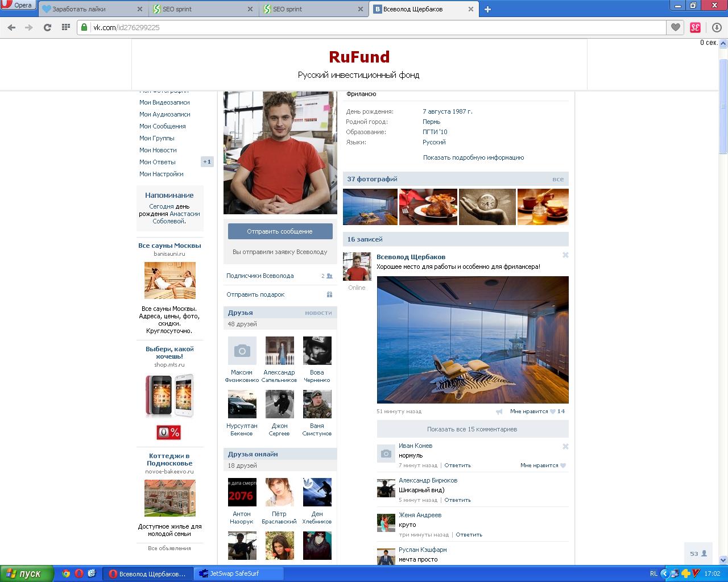Click the RL language indicator in the tray
This screenshot has height=582, width=728.
(654, 574)
